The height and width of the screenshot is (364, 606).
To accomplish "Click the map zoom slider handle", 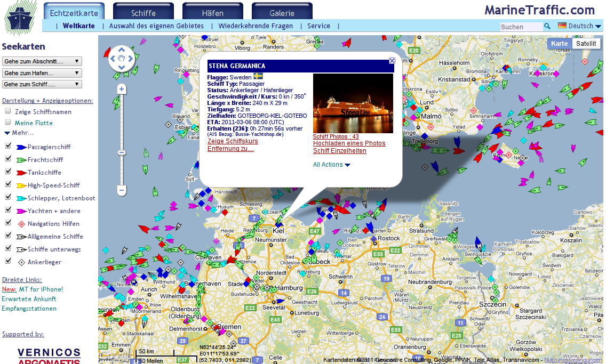I will tap(122, 153).
